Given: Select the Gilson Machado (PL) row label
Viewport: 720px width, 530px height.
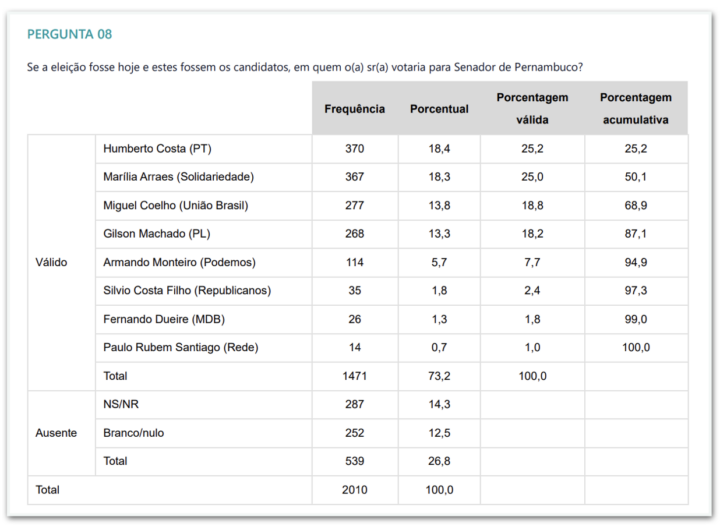Looking at the screenshot, I should (x=158, y=234).
